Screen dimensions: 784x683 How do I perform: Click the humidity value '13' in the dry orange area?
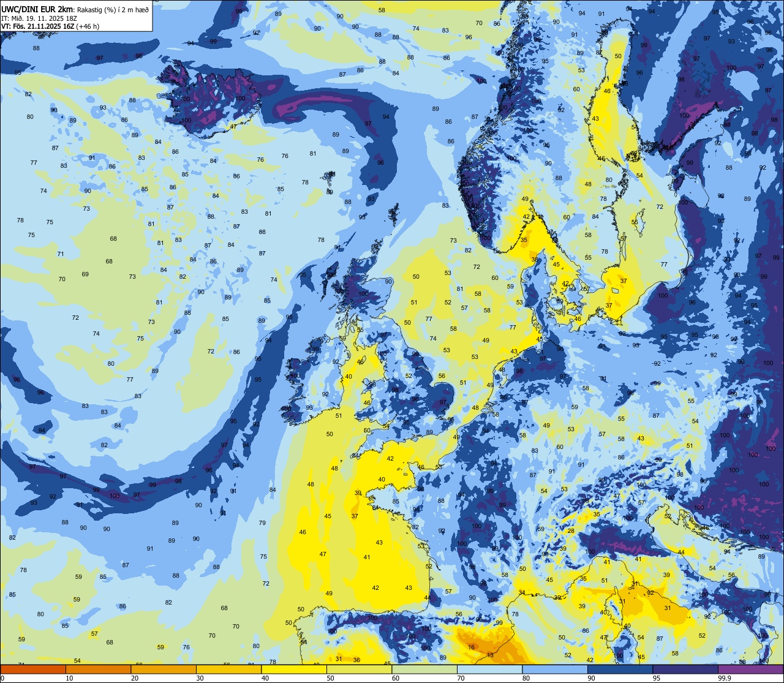tap(490, 655)
